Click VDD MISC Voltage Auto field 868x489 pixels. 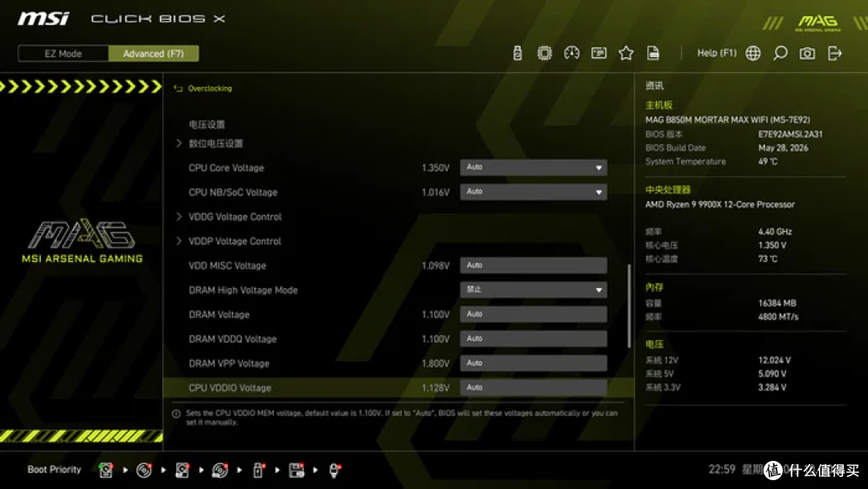pyautogui.click(x=533, y=265)
